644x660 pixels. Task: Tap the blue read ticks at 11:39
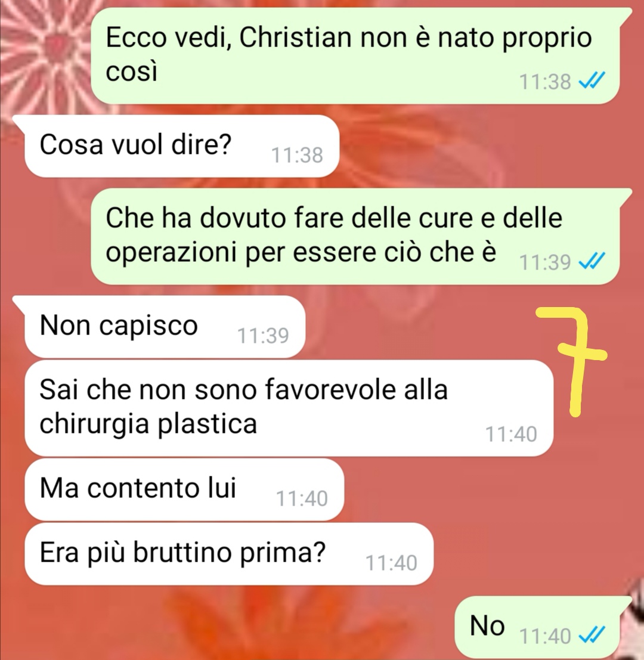click(592, 261)
